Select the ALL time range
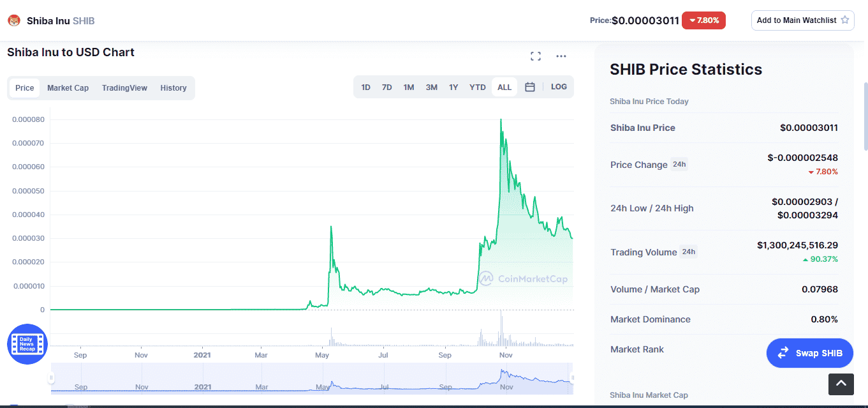868x408 pixels. click(504, 87)
